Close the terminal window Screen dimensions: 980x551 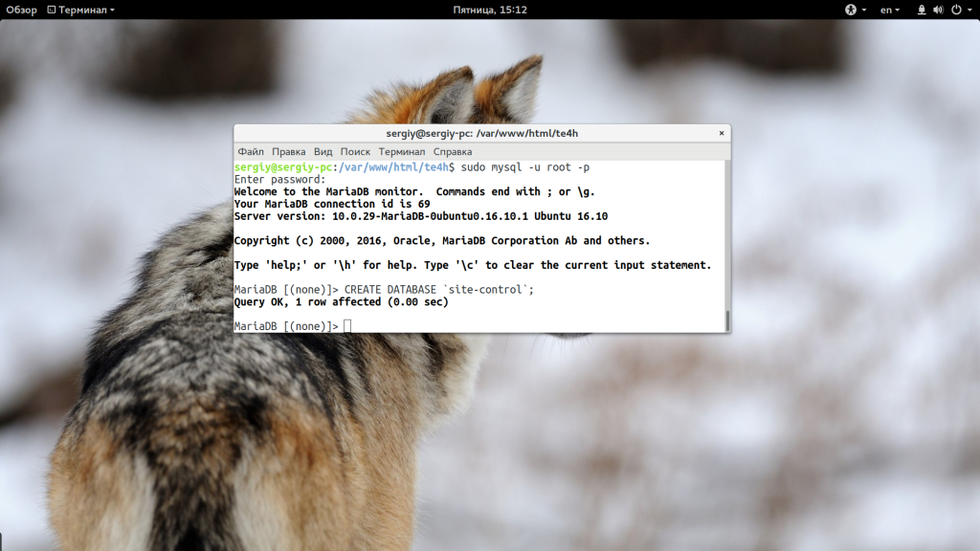(x=721, y=133)
